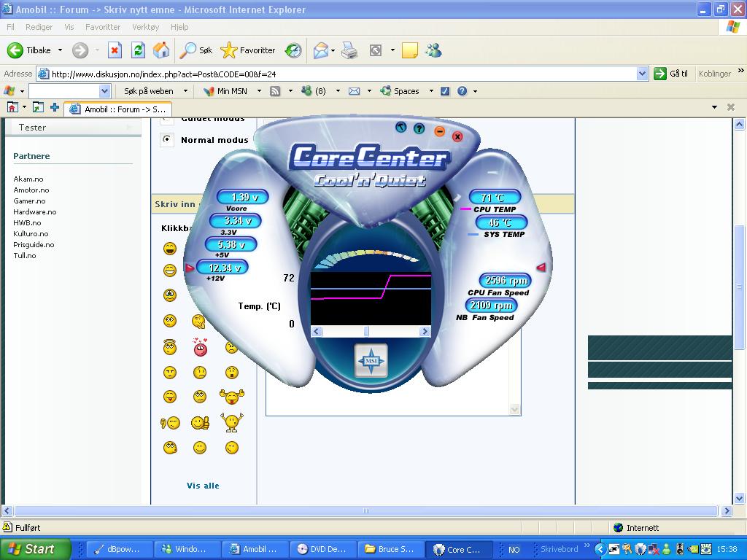Open the Vis menu
Image resolution: width=747 pixels, height=560 pixels.
(69, 27)
